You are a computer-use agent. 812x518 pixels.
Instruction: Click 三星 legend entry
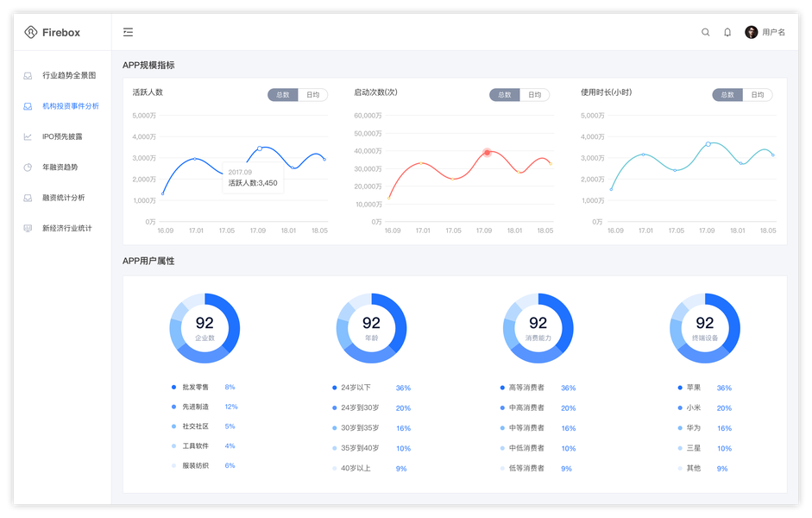[x=705, y=448]
